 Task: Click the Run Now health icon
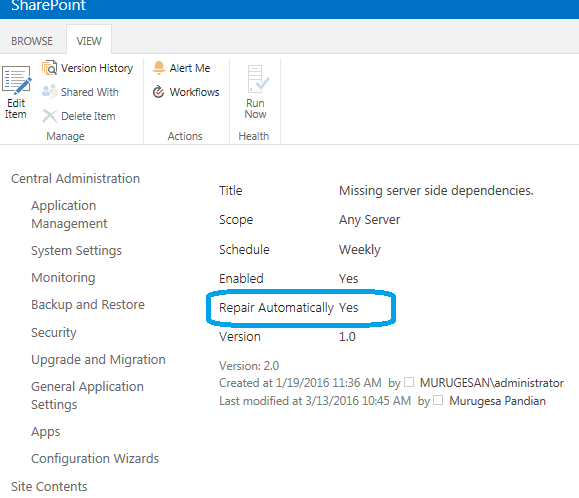coord(258,79)
